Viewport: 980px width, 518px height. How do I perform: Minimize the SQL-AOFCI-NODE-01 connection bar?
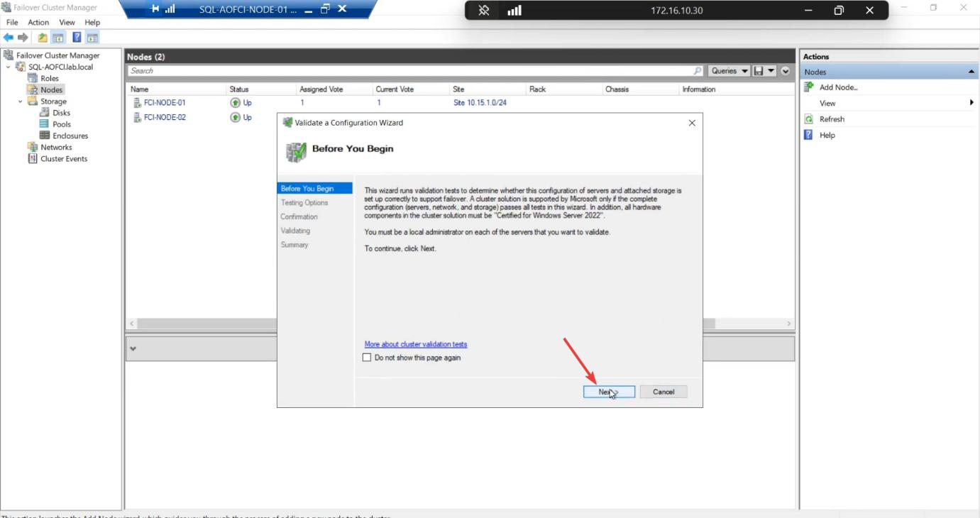[308, 9]
